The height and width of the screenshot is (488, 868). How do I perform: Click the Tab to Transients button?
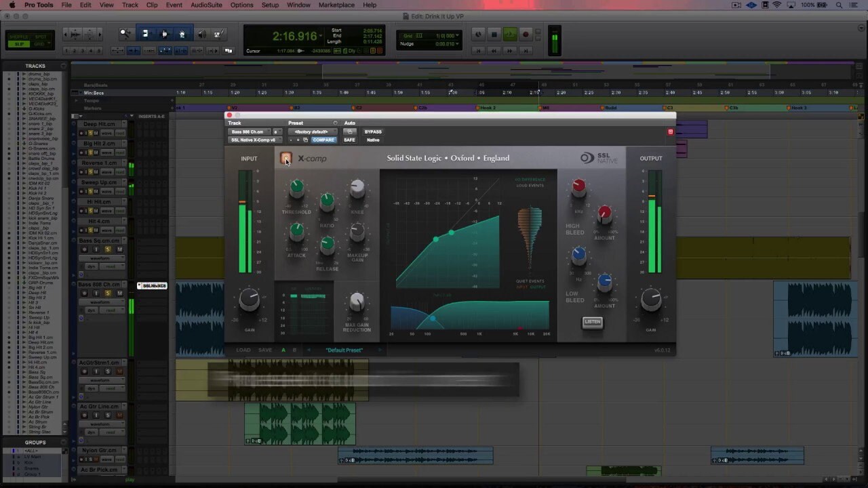[134, 50]
